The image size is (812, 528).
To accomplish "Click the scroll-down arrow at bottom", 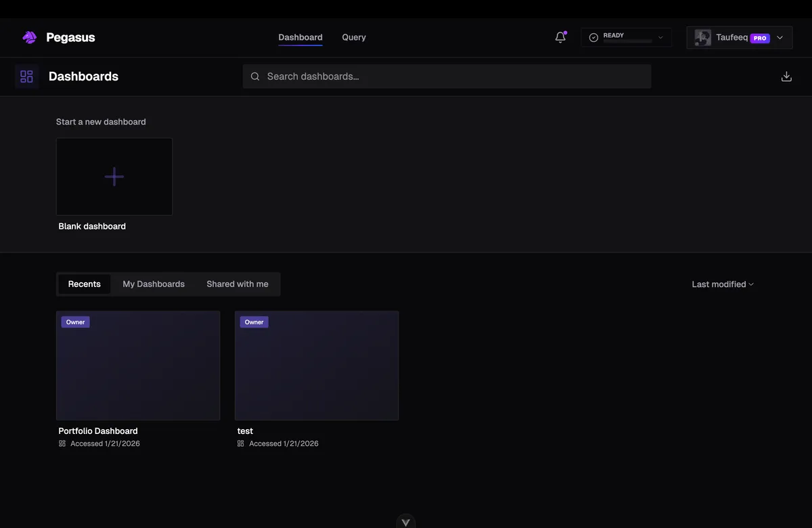I will click(406, 522).
